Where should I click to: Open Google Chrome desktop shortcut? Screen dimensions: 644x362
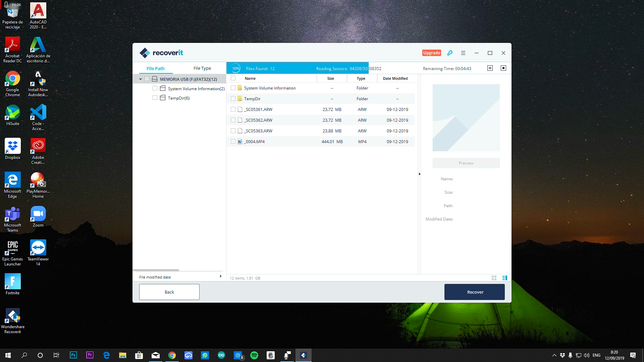[x=12, y=84]
